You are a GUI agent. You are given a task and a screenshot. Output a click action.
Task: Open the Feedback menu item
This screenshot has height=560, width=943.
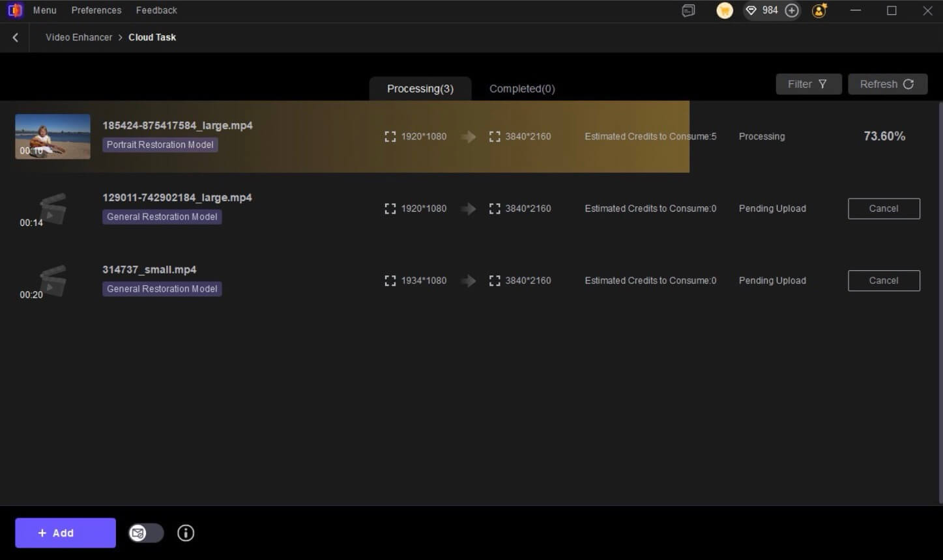156,10
